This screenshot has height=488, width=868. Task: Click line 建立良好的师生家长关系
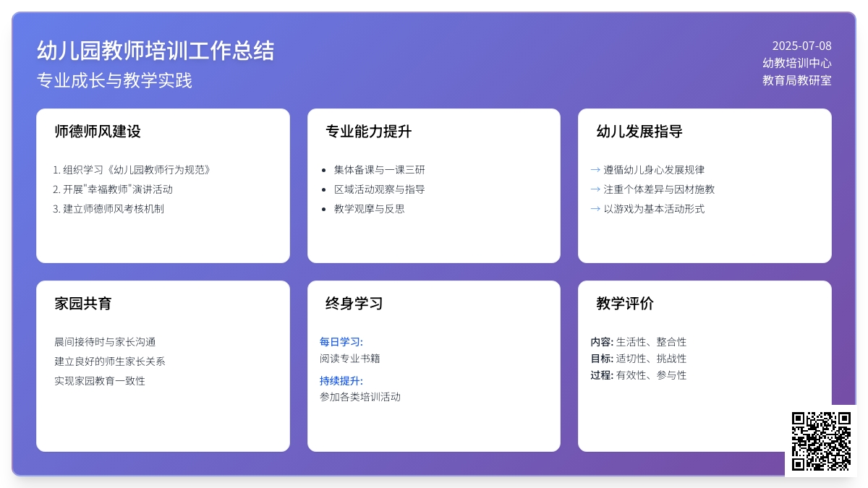110,361
